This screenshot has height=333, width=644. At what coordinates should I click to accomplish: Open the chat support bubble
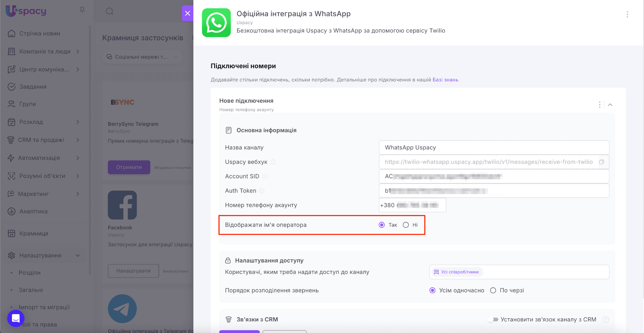point(16,318)
